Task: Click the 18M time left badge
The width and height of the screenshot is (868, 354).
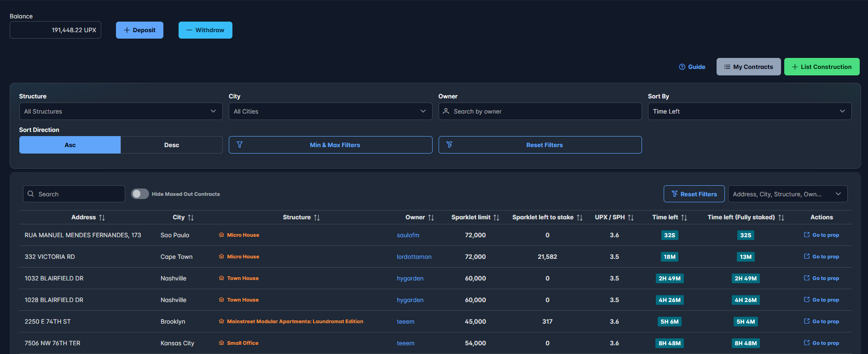Action: [669, 257]
